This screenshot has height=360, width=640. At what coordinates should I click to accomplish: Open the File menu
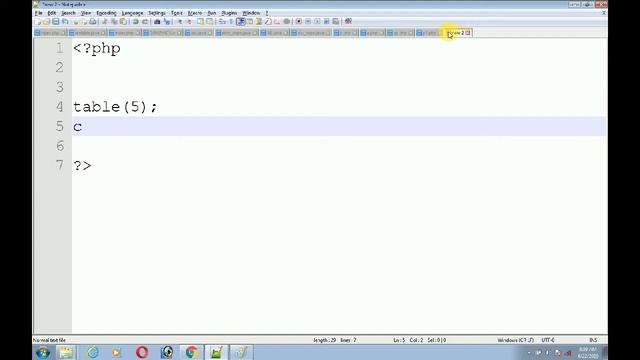(x=38, y=13)
